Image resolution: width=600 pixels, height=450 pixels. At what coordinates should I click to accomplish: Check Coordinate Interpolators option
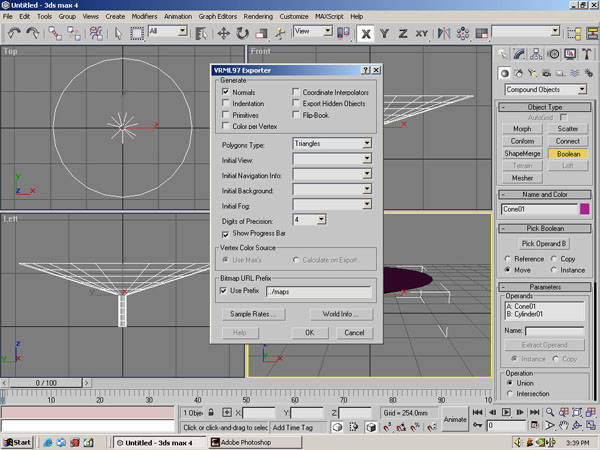(x=296, y=92)
